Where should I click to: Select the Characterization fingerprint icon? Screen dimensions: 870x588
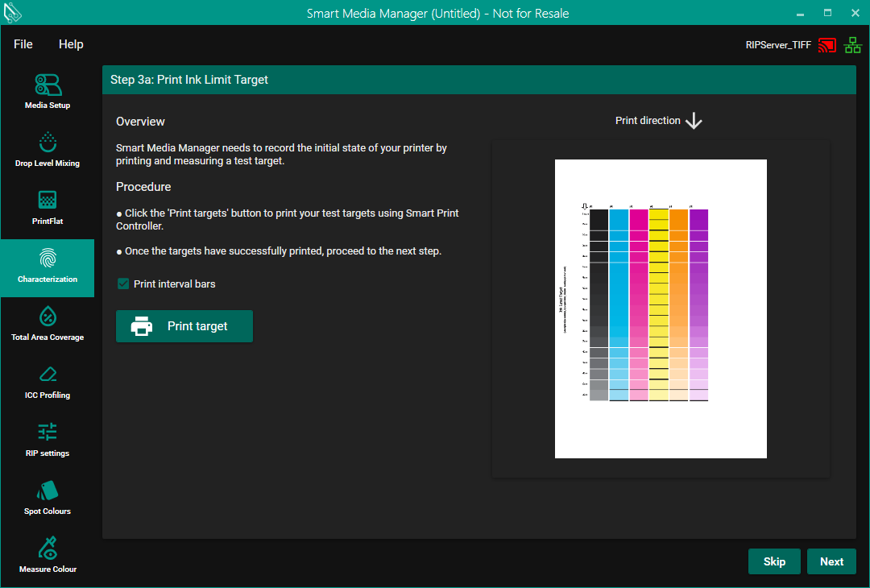[x=48, y=259]
